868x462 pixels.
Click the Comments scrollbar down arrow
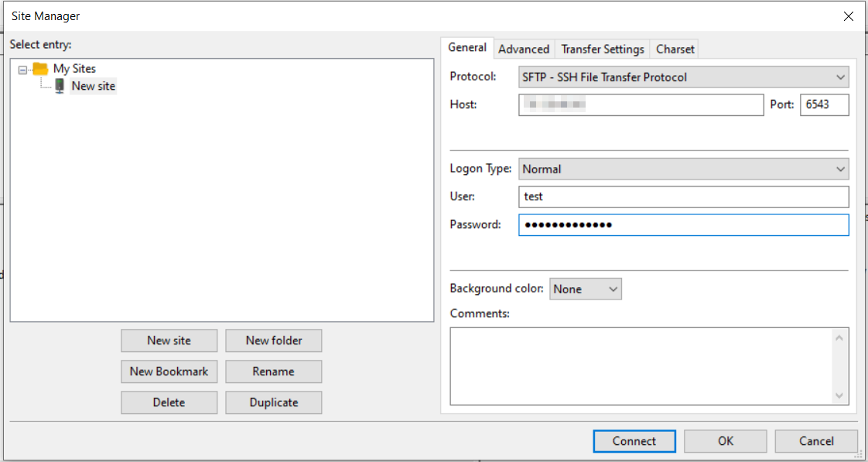coord(840,396)
